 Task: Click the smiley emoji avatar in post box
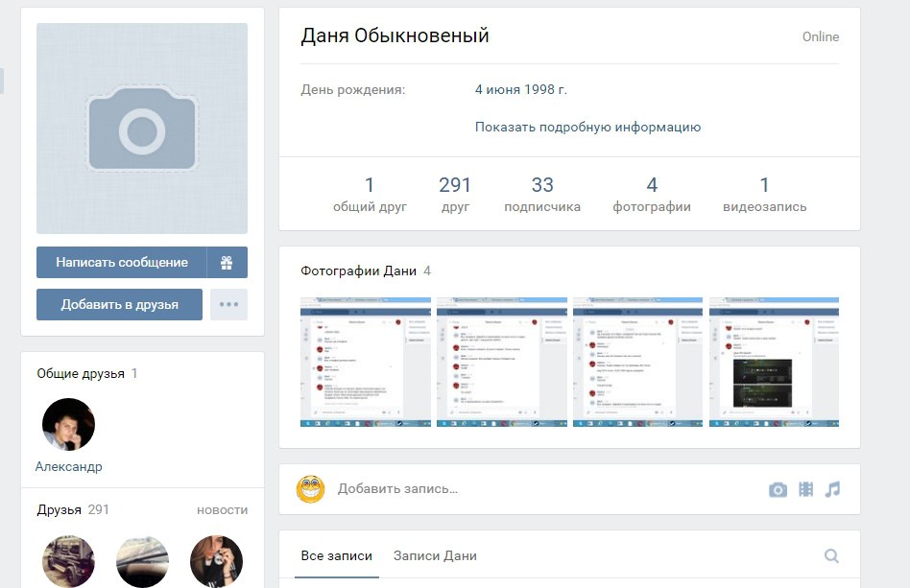click(310, 489)
